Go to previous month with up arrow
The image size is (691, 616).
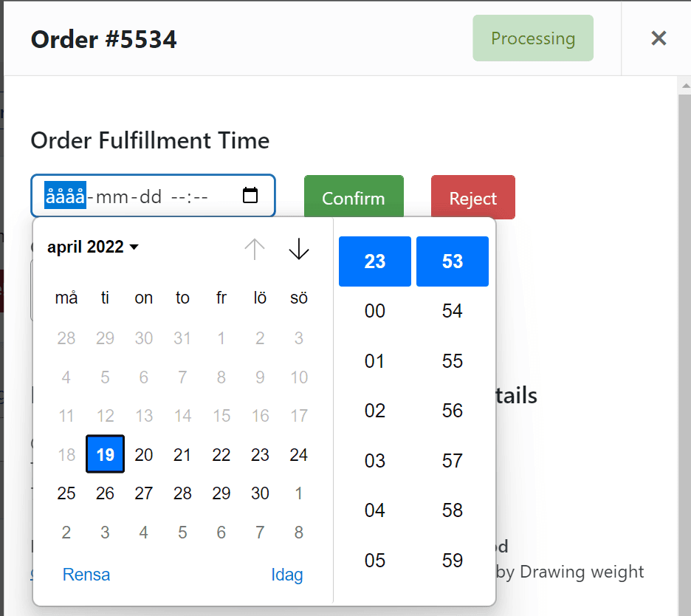(254, 249)
